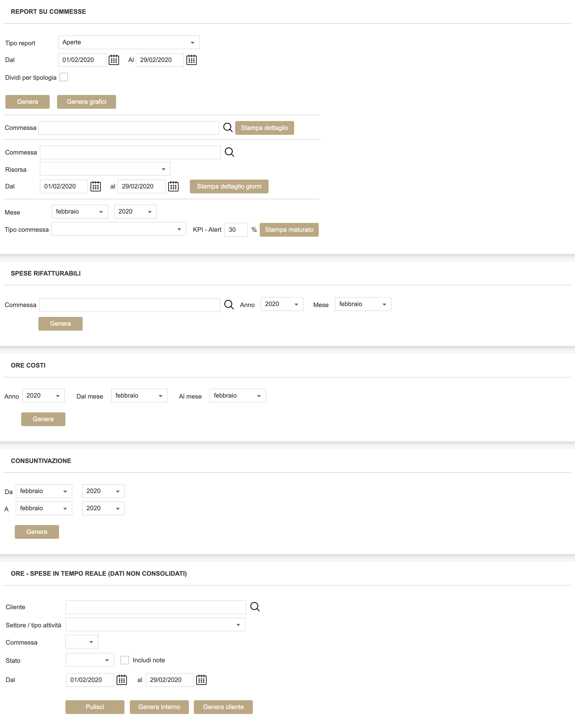This screenshot has height=728, width=575.
Task: Open calendar for 'Dal' date above Pulisci button
Action: tap(121, 680)
